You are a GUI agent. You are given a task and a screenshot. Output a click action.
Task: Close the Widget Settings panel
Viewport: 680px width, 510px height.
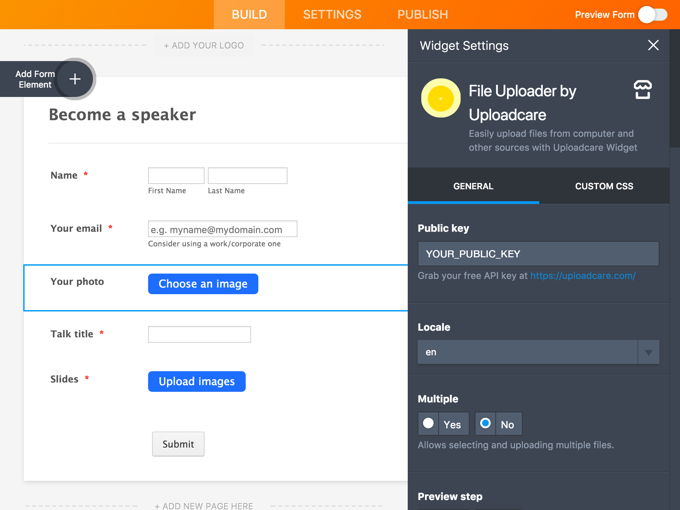click(x=653, y=45)
